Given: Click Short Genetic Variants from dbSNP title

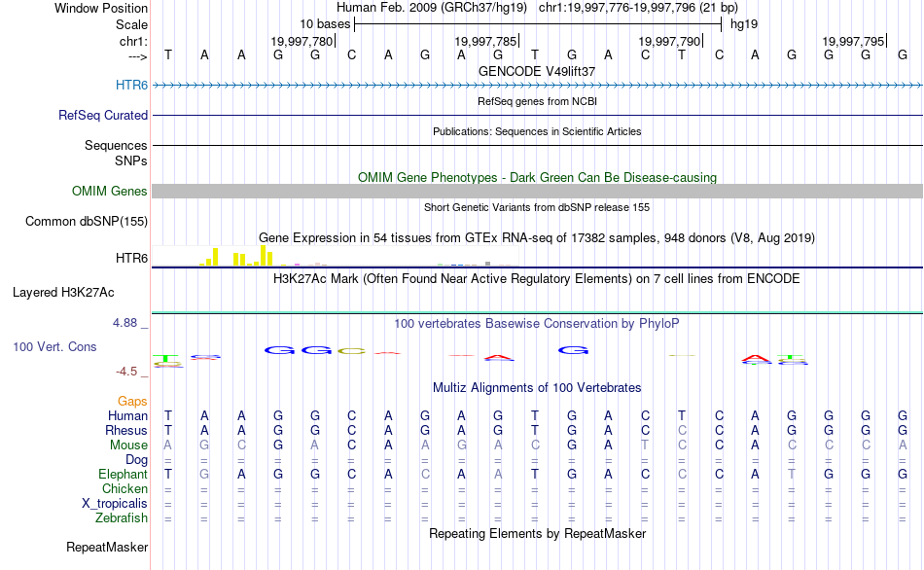Looking at the screenshot, I should click(x=537, y=207).
